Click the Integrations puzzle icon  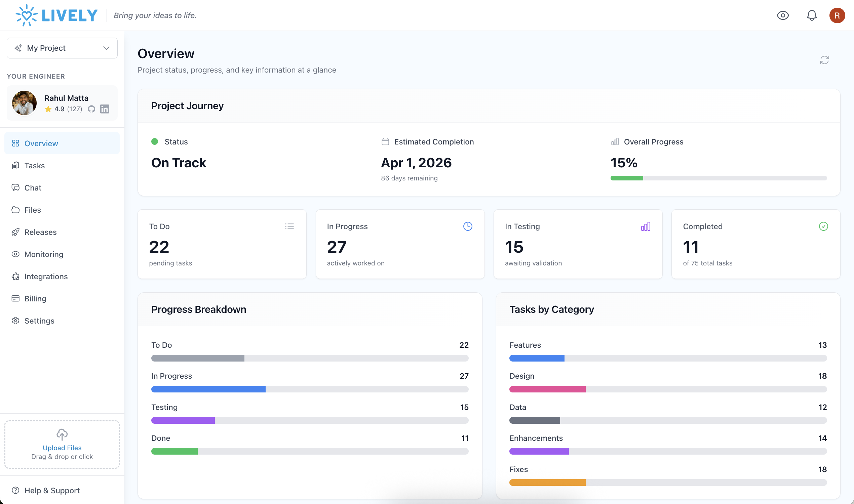pyautogui.click(x=15, y=277)
